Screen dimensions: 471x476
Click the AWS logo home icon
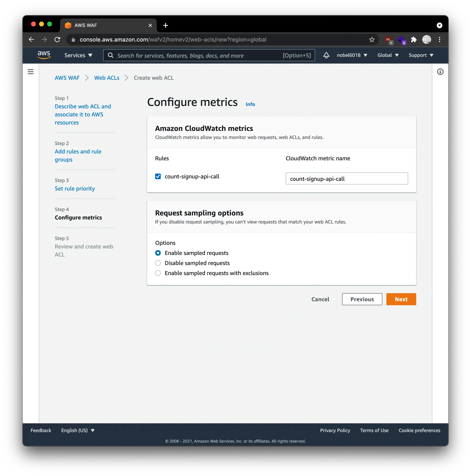(x=44, y=55)
